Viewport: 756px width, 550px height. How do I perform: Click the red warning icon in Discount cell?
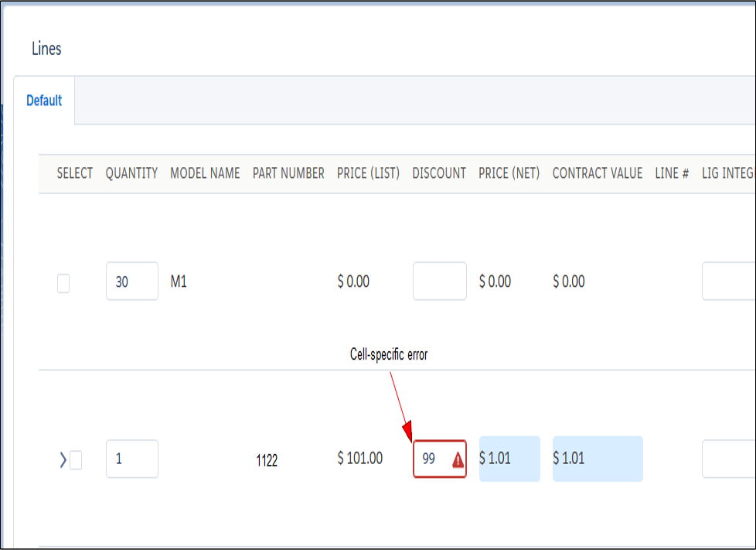[458, 460]
